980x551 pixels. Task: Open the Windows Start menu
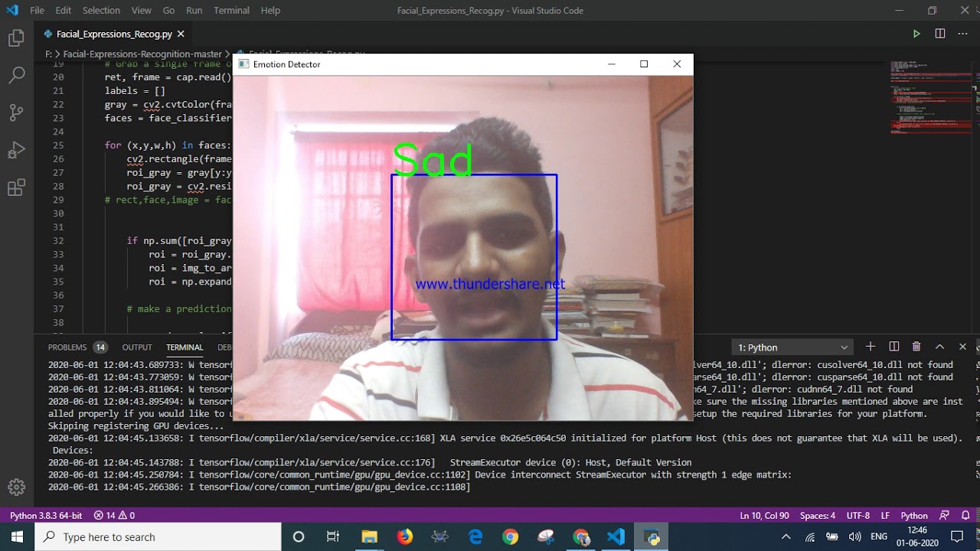tap(17, 536)
